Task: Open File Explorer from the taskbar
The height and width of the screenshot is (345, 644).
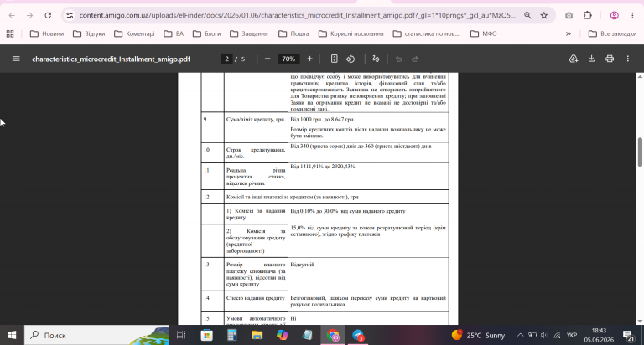Action: tap(257, 335)
